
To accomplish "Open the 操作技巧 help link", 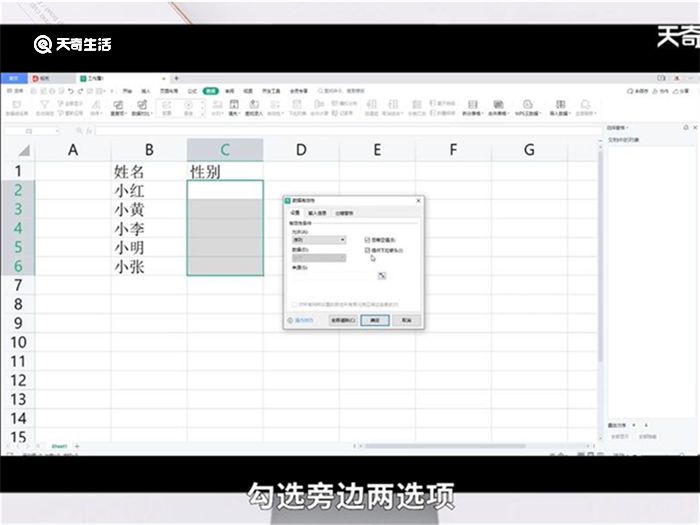I will pos(301,320).
